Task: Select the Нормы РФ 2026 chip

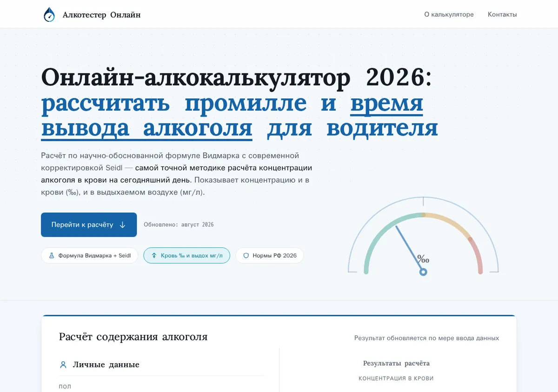Action: (270, 255)
